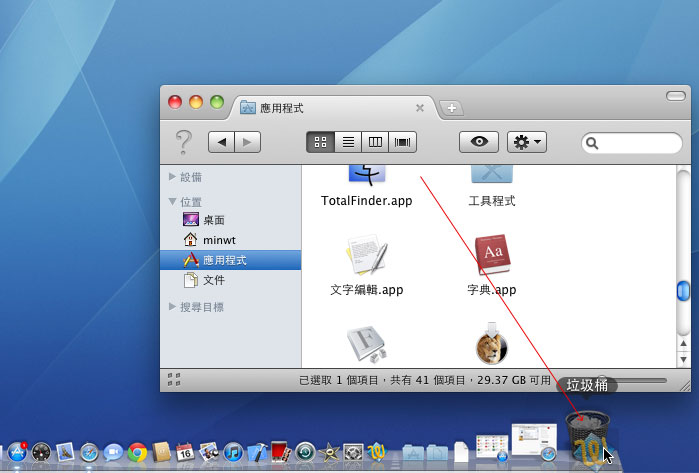This screenshot has height=473, width=699.
Task: Select the Lion installer icon
Action: click(x=492, y=343)
